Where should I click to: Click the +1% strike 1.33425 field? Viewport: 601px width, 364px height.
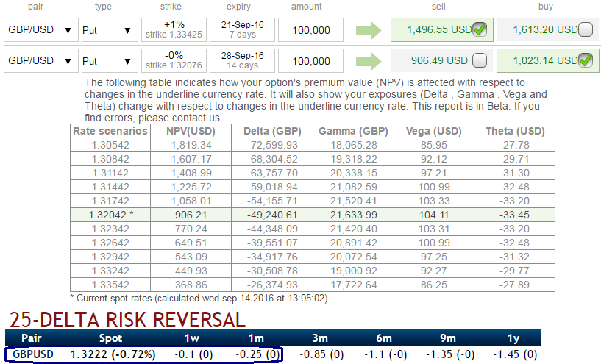(174, 29)
